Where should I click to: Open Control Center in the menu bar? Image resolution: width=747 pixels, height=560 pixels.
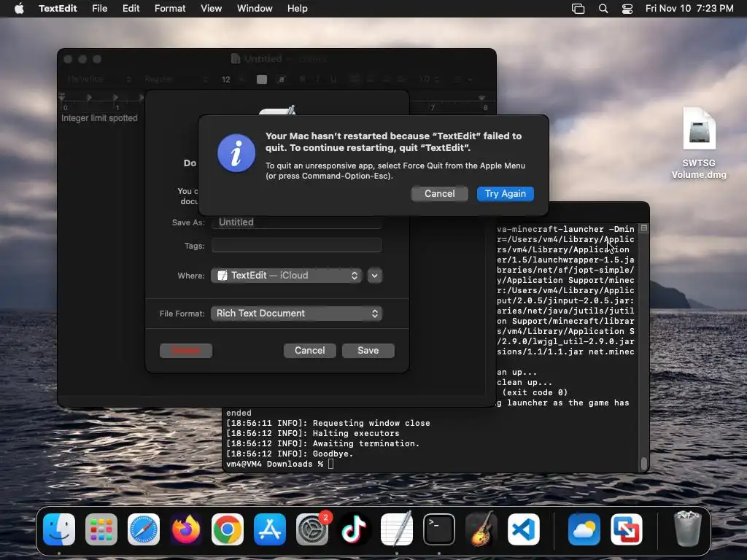(x=627, y=8)
